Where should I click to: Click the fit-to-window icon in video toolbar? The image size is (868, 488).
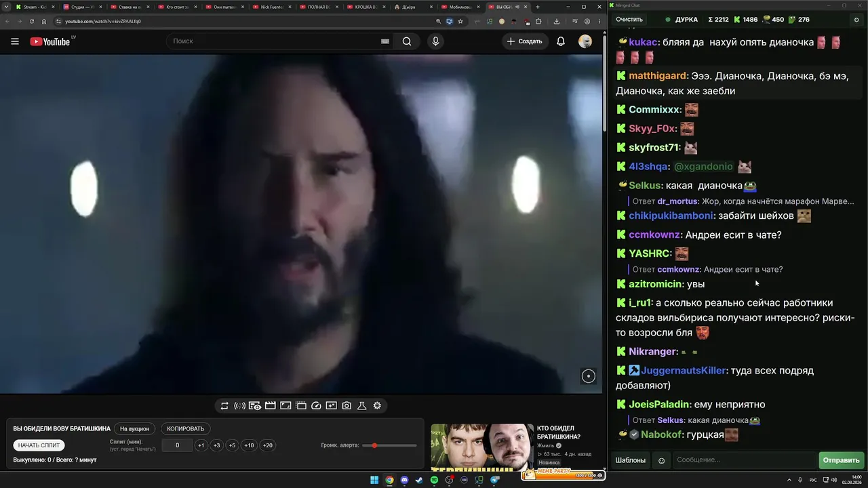coord(285,406)
